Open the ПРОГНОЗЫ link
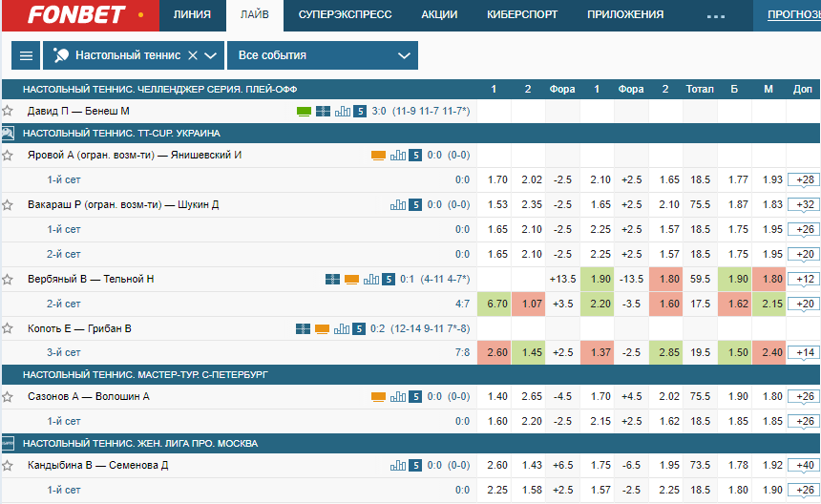This screenshot has height=504, width=821. pyautogui.click(x=793, y=14)
